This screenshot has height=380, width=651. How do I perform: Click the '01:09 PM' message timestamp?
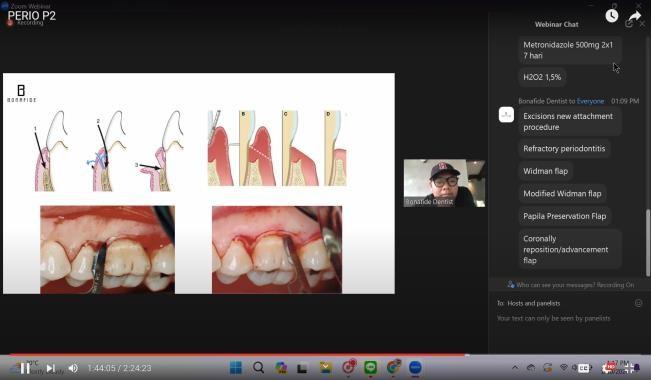click(625, 101)
